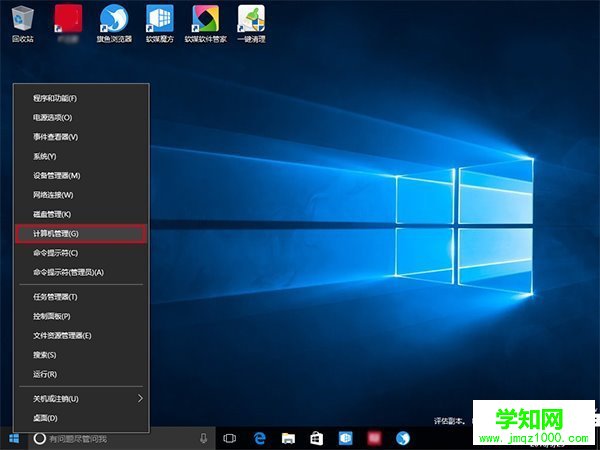Open the 软媒软件管家 desktop shortcut

(206, 23)
